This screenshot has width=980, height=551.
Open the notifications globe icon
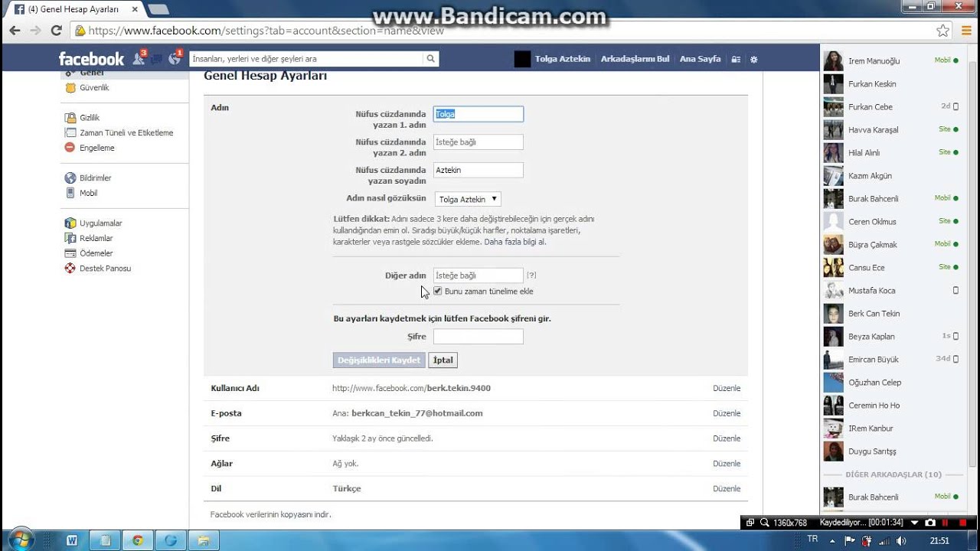tap(175, 58)
